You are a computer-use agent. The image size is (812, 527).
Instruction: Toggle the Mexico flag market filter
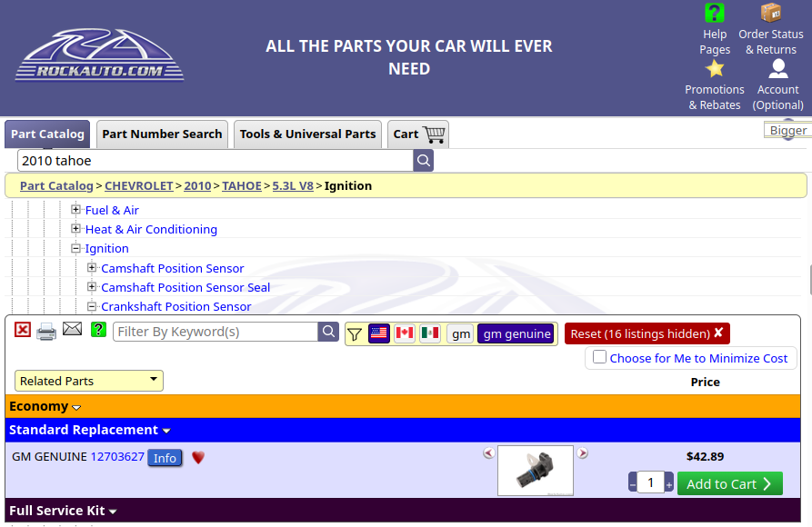[430, 333]
